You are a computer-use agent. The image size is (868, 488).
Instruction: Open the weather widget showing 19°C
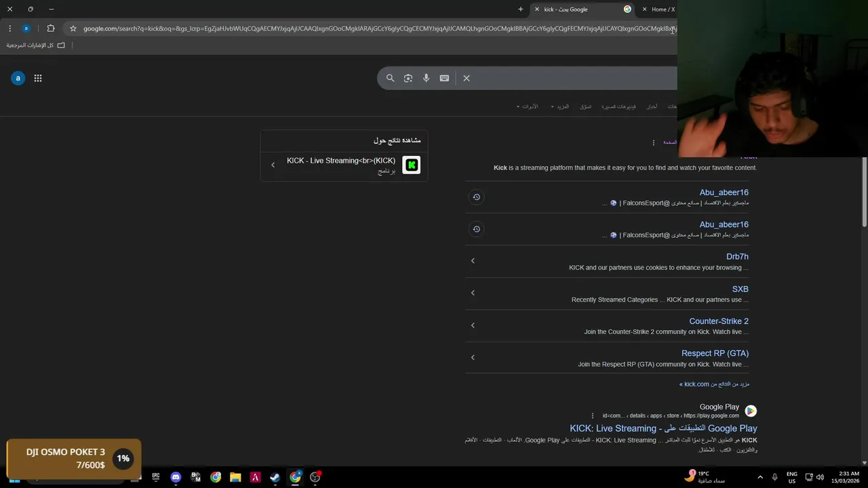(x=705, y=477)
